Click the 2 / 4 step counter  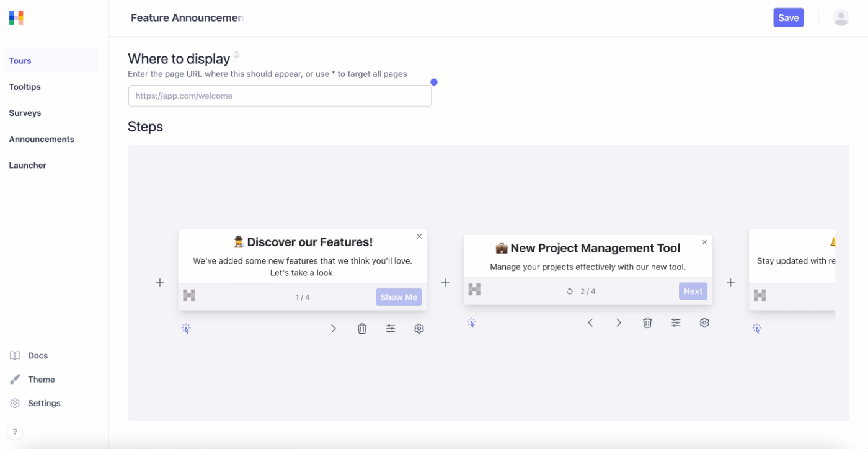(x=588, y=291)
